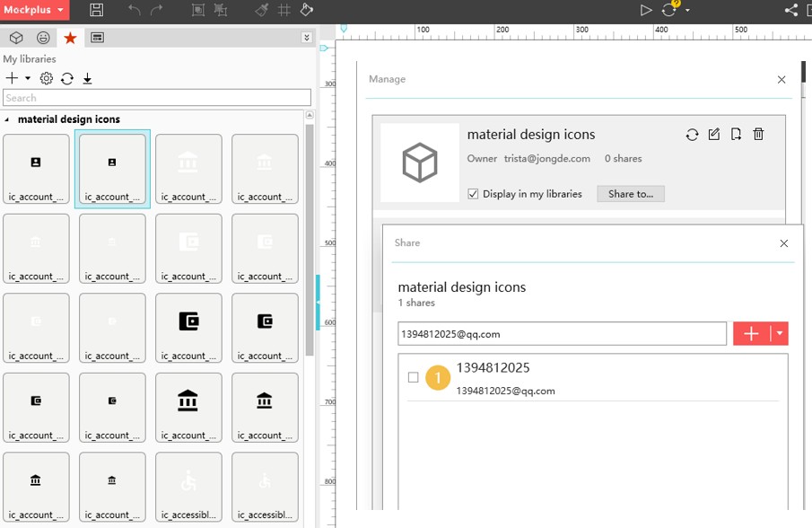The height and width of the screenshot is (528, 812).
Task: Click the library Search field
Action: [157, 97]
